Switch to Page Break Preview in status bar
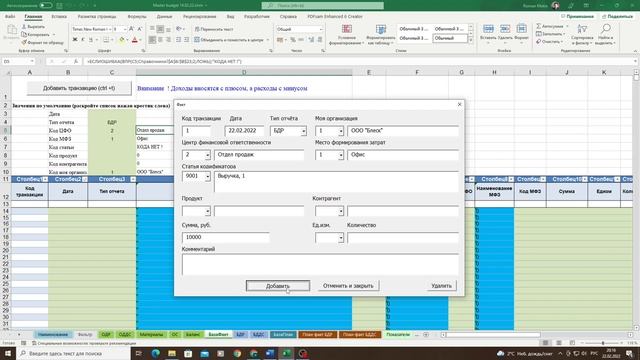 point(572,343)
